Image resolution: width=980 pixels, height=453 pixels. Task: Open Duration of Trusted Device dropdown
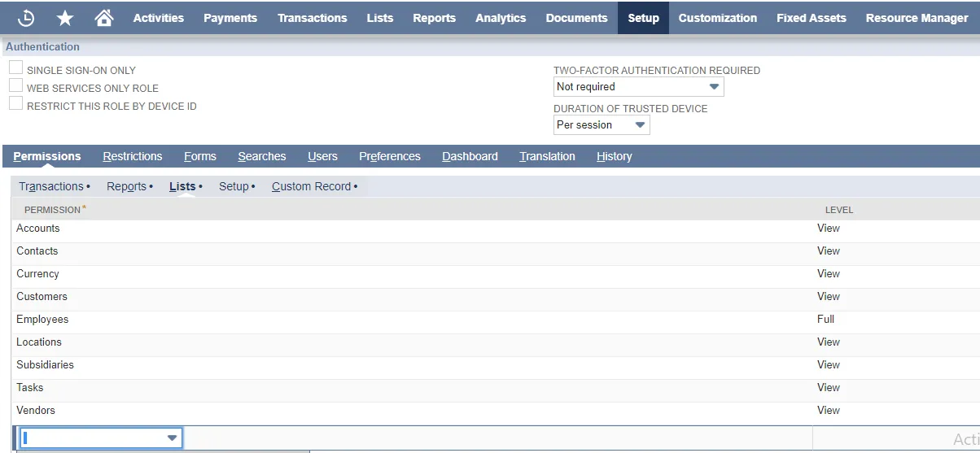pyautogui.click(x=602, y=124)
